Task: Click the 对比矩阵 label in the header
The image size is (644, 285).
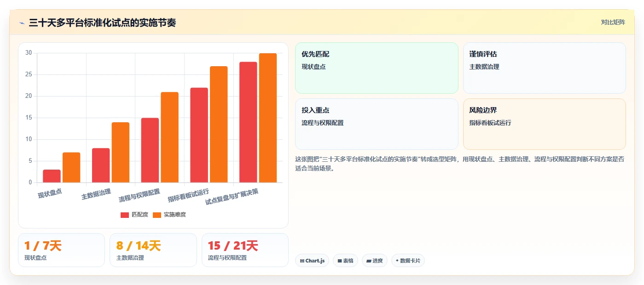Action: pos(613,22)
